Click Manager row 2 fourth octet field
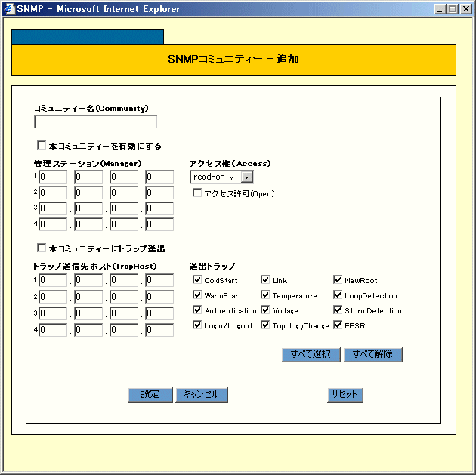Viewport: 476px width, 475px height. 159,193
